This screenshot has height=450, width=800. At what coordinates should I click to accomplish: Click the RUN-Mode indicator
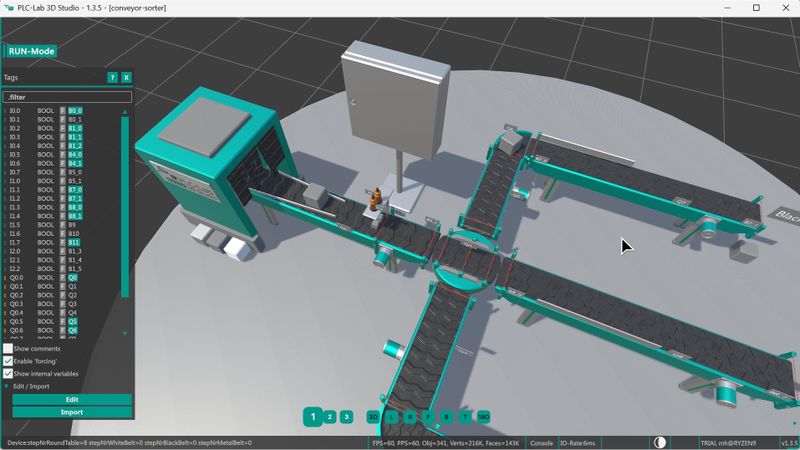pos(31,51)
